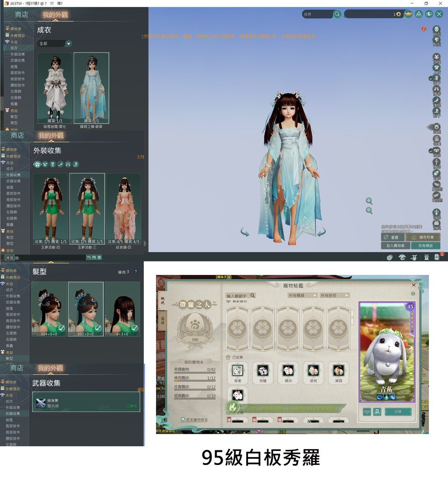Select the shirt (上衣) slot icon
The height and width of the screenshot is (478, 448).
click(x=437, y=68)
